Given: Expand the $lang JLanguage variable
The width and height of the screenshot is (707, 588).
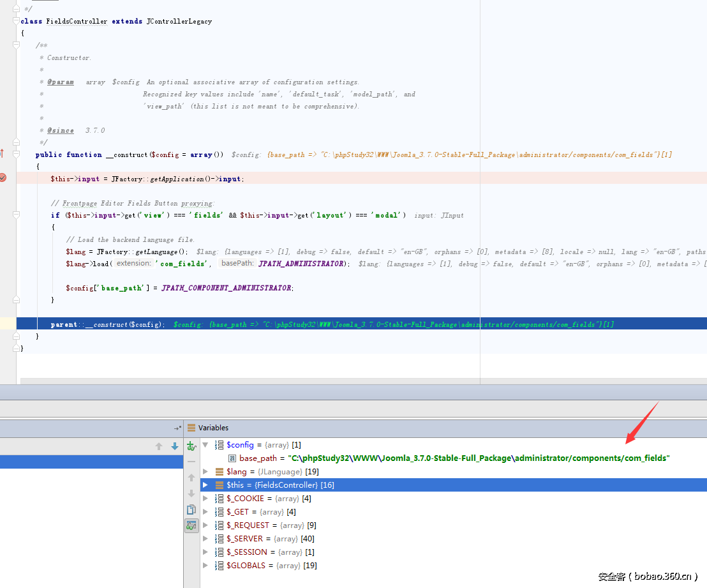Looking at the screenshot, I should point(205,472).
